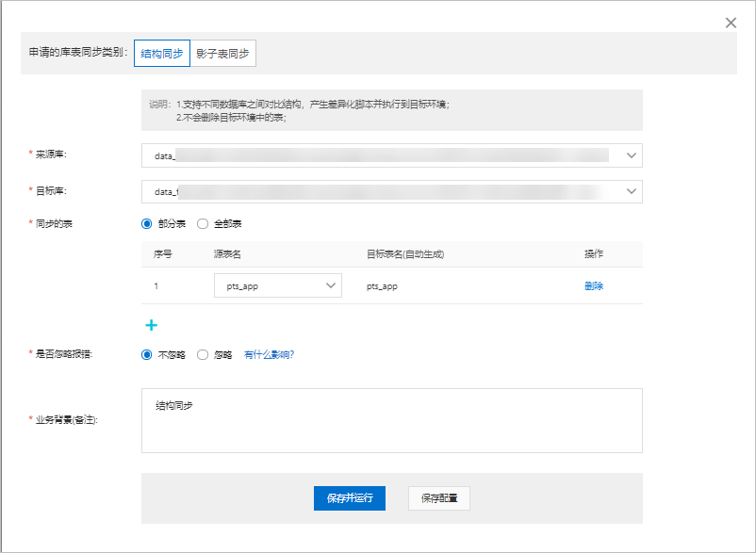This screenshot has height=553, width=756.
Task: Click 删除 link for pts_app row
Action: tap(594, 285)
